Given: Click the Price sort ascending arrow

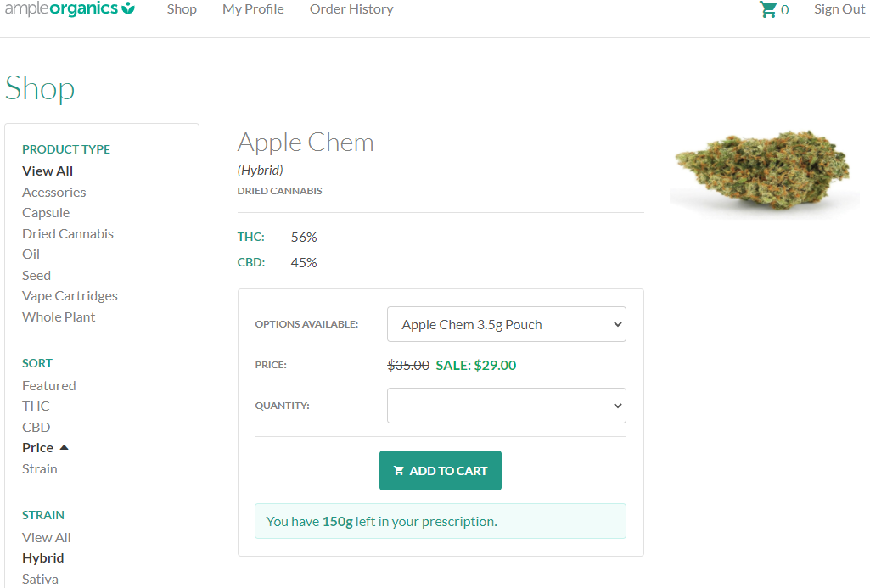Looking at the screenshot, I should [x=64, y=447].
